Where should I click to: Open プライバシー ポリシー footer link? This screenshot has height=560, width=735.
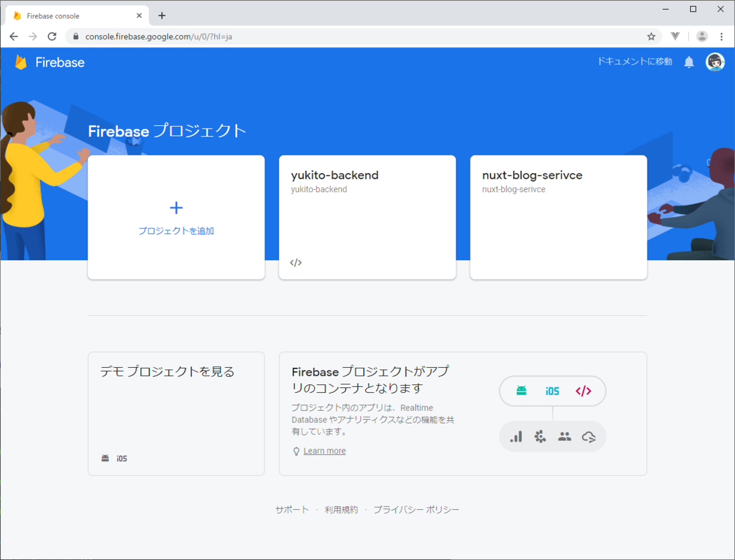tap(417, 510)
